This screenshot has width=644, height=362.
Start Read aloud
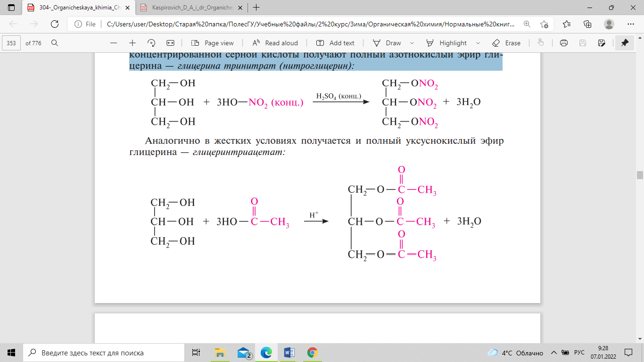pos(275,43)
